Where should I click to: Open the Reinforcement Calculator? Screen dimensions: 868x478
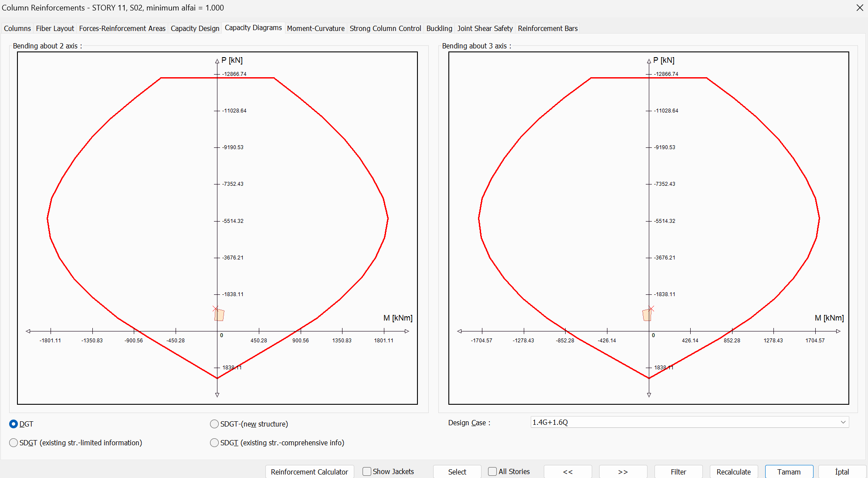pos(309,472)
